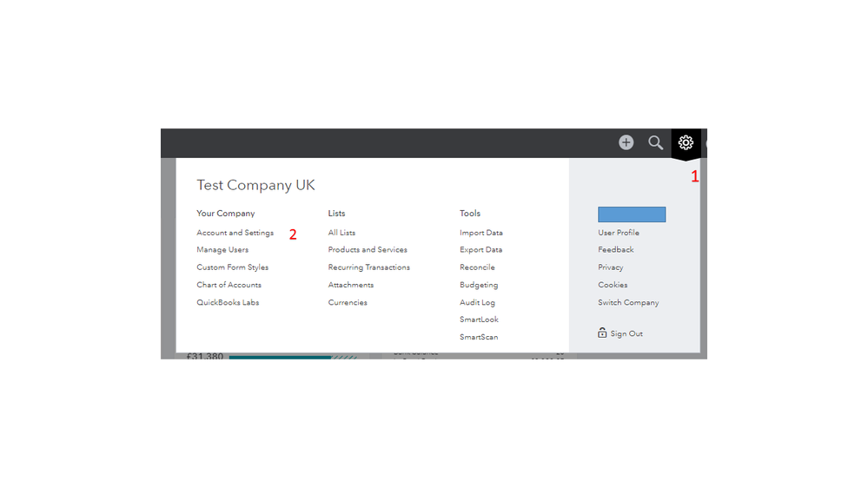The width and height of the screenshot is (868, 488).
Task: Open SmartLook
Action: click(479, 320)
